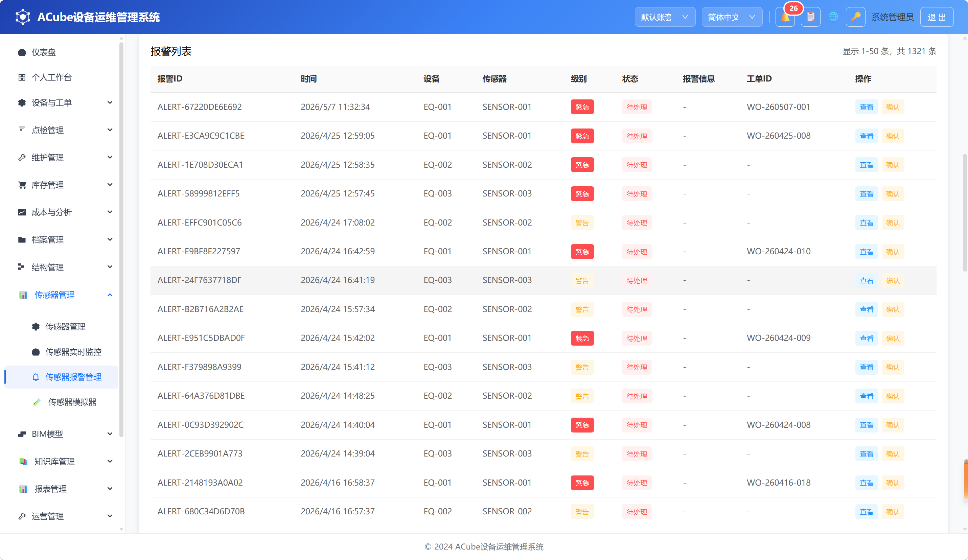
Task: Select 传感器报警管理 submenu item
Action: (62, 377)
